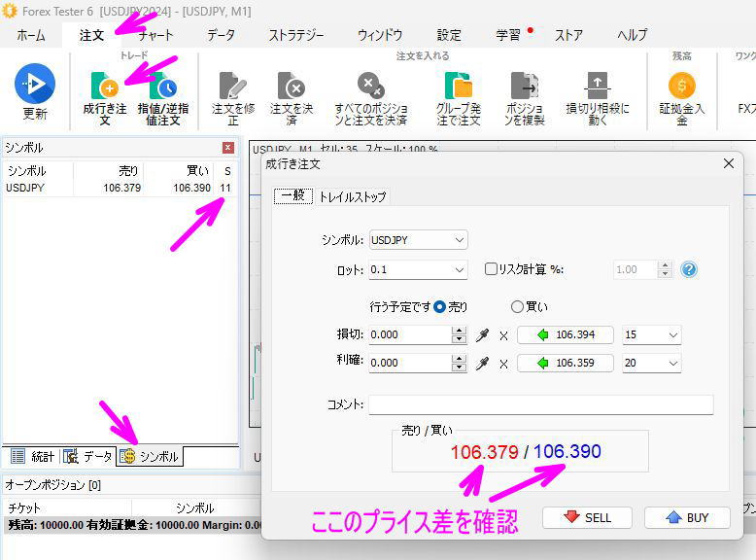This screenshot has width=756, height=560.
Task: Decrease the 損切 value with down arrow
Action: coord(460,339)
